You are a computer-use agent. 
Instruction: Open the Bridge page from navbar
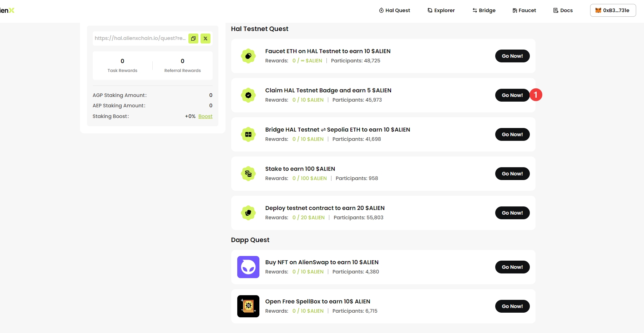click(484, 10)
